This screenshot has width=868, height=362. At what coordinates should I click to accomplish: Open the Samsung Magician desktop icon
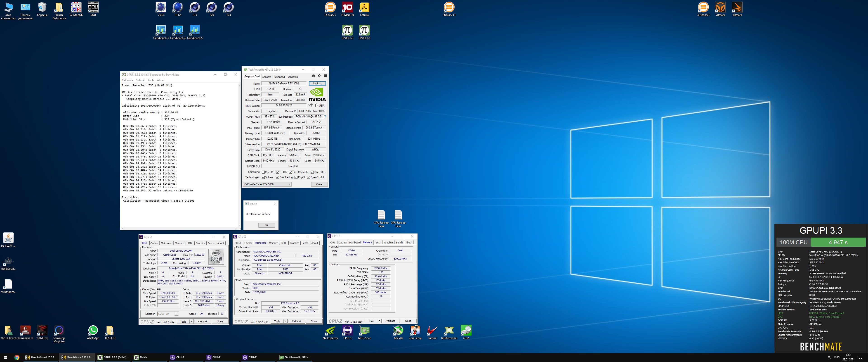click(x=59, y=334)
